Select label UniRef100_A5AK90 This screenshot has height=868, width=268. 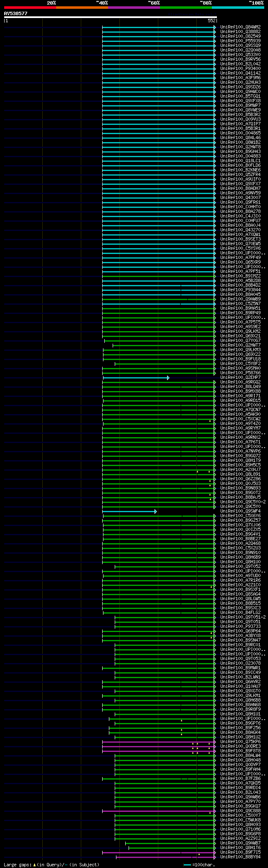240,415
